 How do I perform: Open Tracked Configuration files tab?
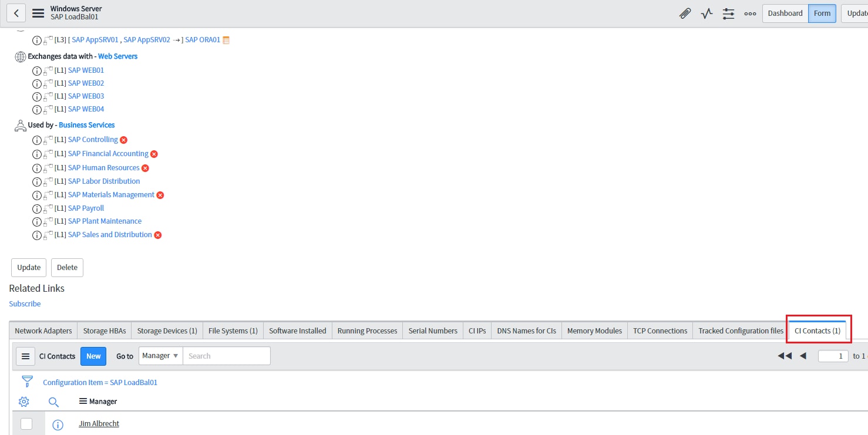click(x=741, y=331)
